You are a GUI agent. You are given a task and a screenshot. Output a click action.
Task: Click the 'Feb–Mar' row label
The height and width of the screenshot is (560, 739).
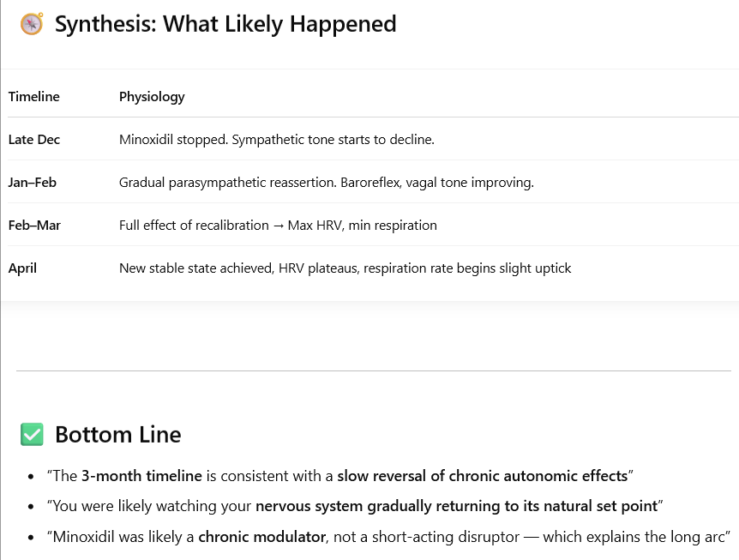click(x=34, y=226)
